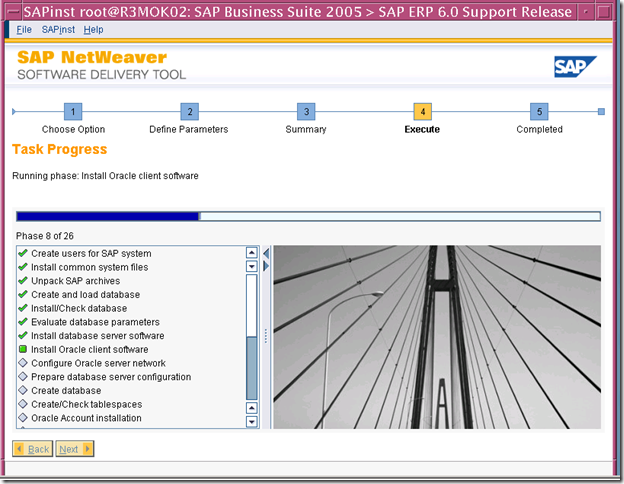Click checkmark beside Create users for SAP system

point(23,253)
